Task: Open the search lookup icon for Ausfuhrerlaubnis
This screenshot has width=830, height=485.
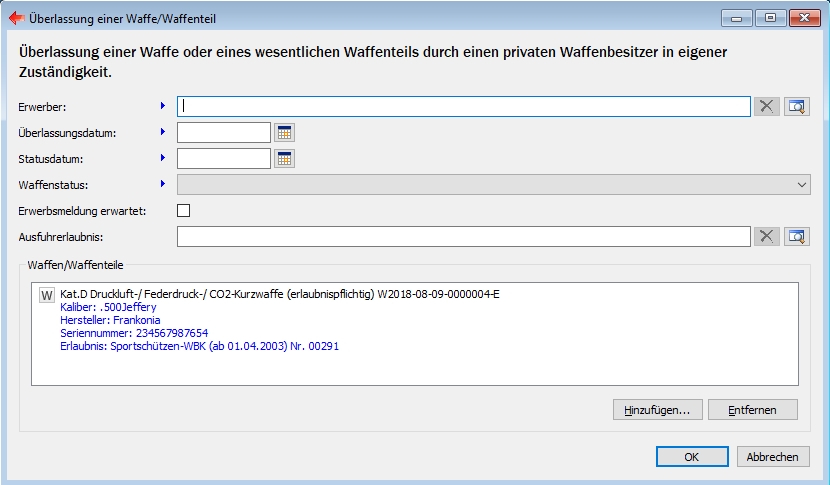Action: (x=796, y=236)
